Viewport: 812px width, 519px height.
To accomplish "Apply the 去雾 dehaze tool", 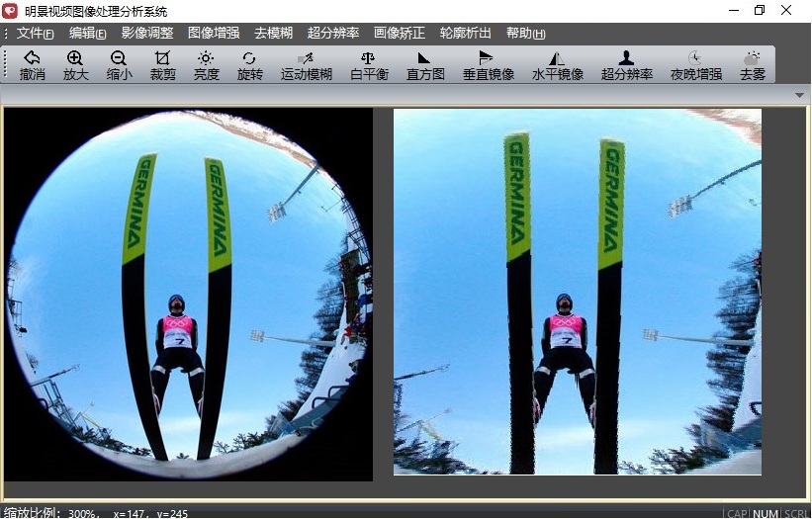I will [x=752, y=65].
